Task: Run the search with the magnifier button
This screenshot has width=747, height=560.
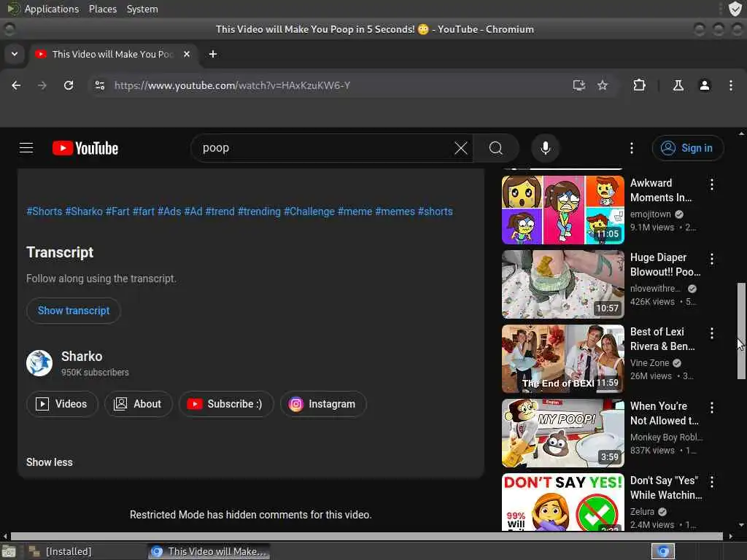Action: tap(496, 148)
